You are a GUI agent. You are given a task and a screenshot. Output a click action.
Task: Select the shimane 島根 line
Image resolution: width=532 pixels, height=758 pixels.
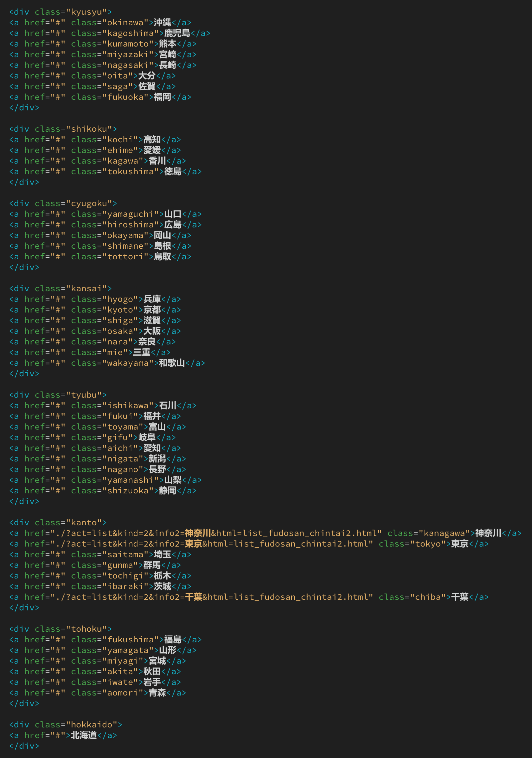(100, 246)
